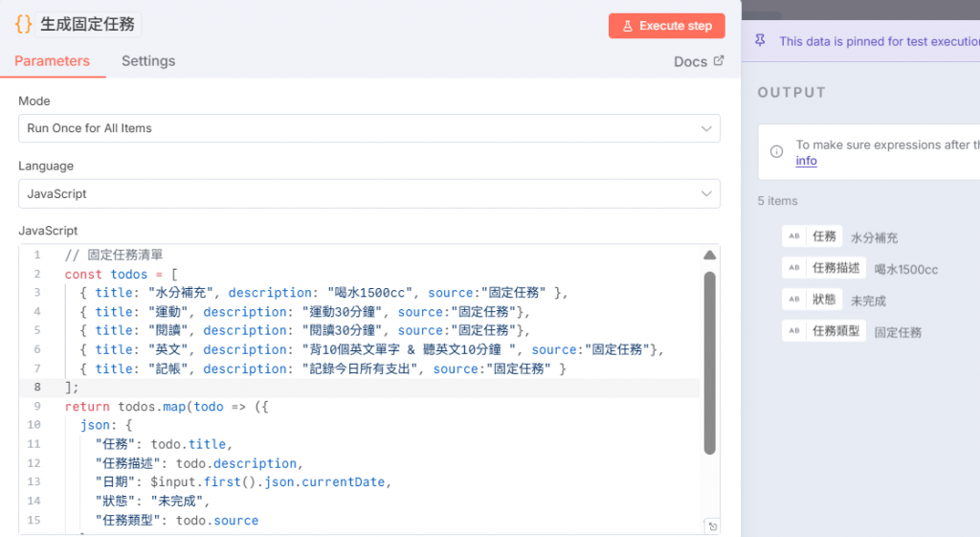Viewport: 980px width, 537px height.
Task: Click code line 5 with title 閱讀
Action: pos(305,330)
